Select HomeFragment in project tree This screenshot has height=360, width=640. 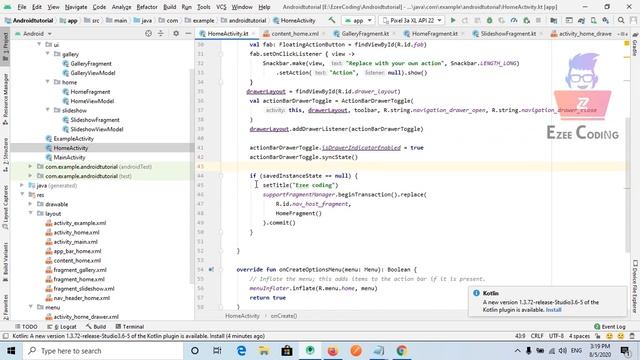90,91
